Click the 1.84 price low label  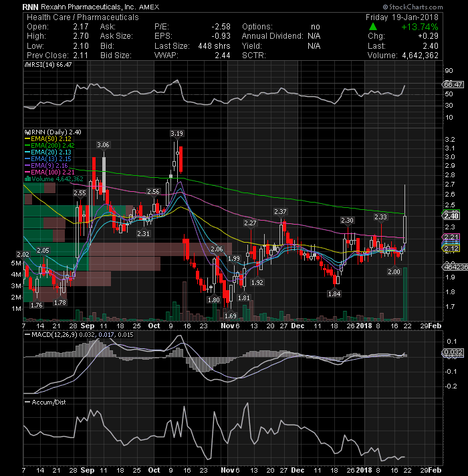coord(334,293)
